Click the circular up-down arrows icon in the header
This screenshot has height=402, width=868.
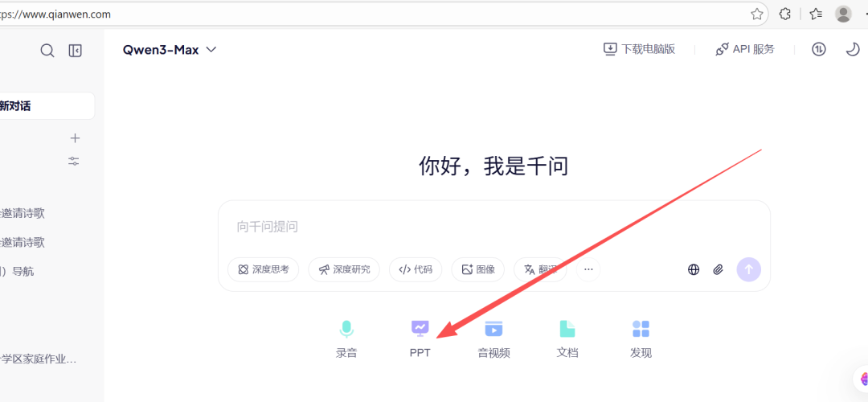click(x=819, y=49)
